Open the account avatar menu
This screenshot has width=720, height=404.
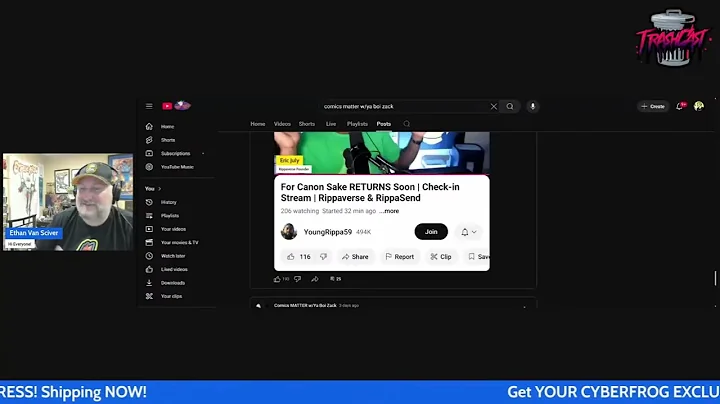click(x=699, y=107)
